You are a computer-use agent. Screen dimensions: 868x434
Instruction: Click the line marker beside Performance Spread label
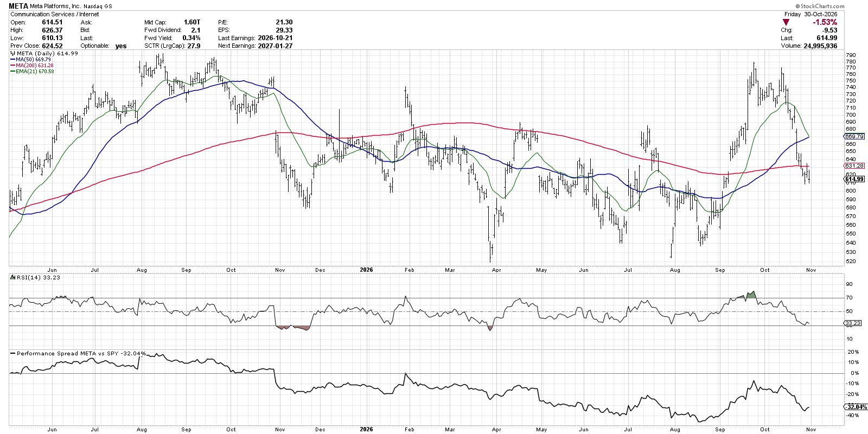[x=13, y=353]
